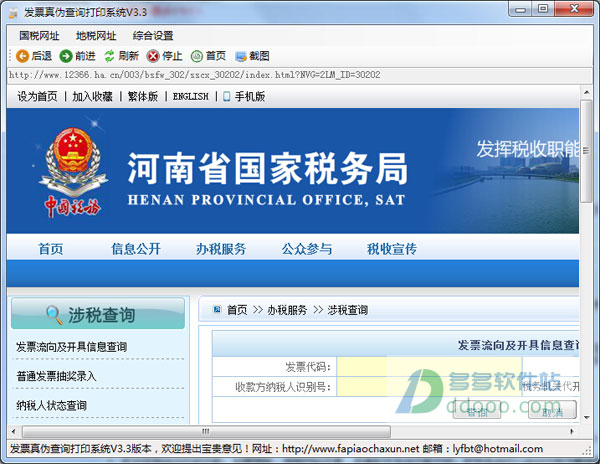Viewport: 600px width, 464px height.
Task: Click the Forward (前进) arrow icon
Action: point(66,56)
